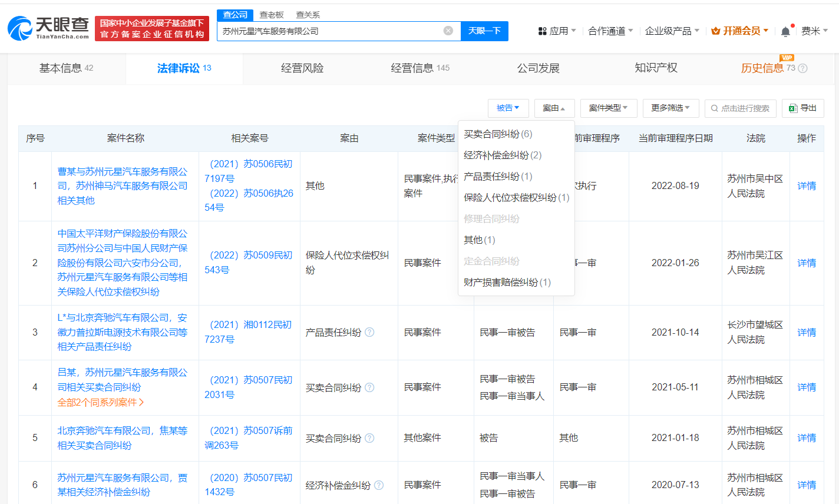This screenshot has width=839, height=504.
Task: Switch to the 知识产权 tab
Action: tap(656, 68)
